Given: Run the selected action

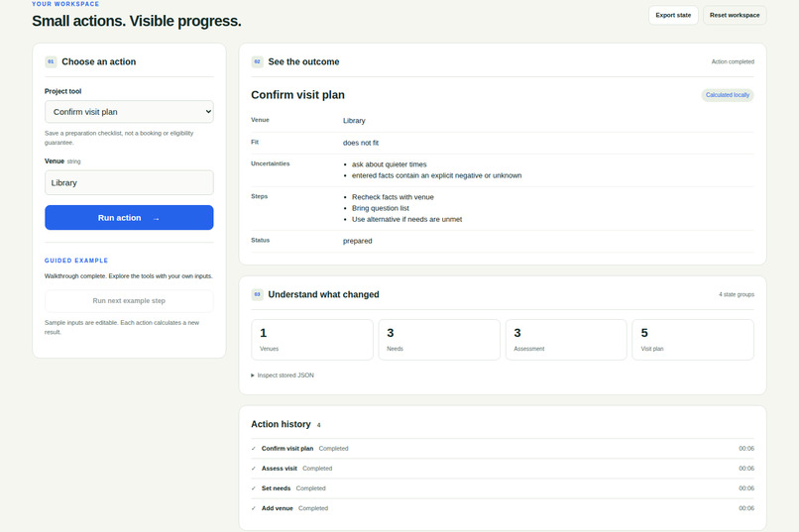Looking at the screenshot, I should tap(129, 218).
